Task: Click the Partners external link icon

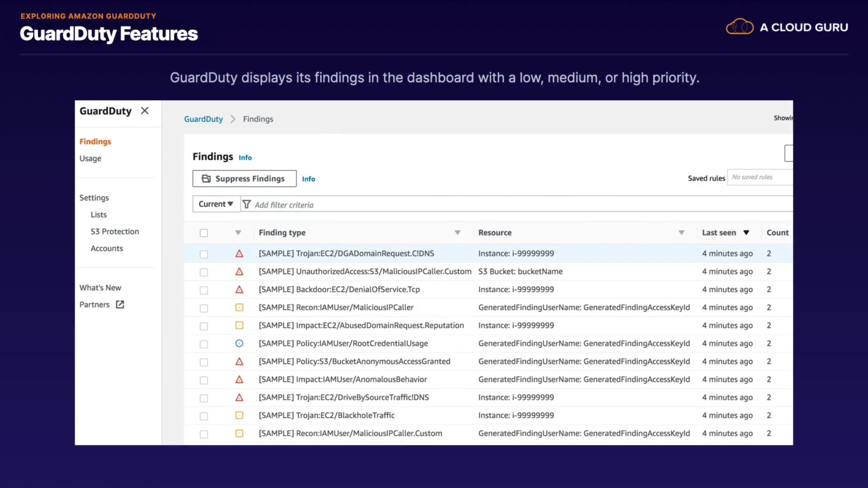Action: click(120, 305)
